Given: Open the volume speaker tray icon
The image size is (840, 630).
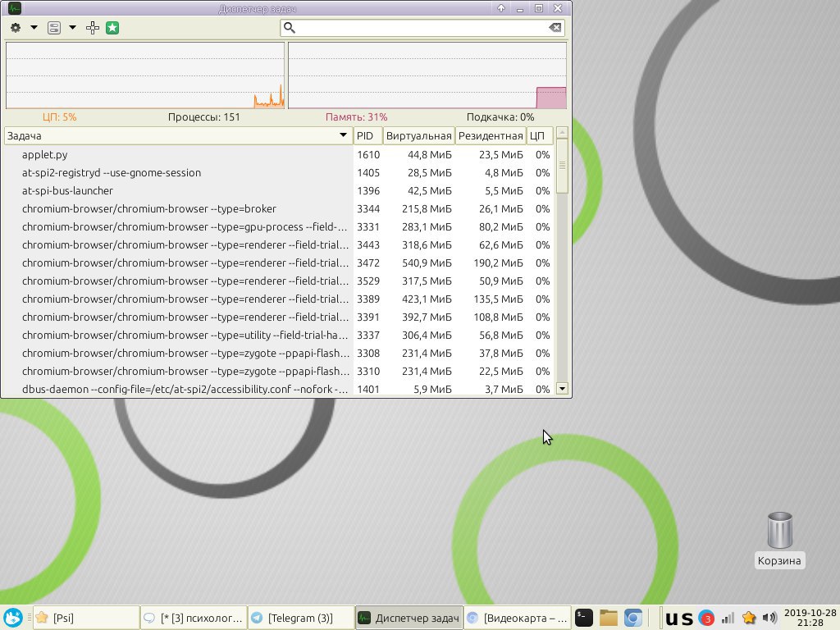Looking at the screenshot, I should [x=769, y=619].
